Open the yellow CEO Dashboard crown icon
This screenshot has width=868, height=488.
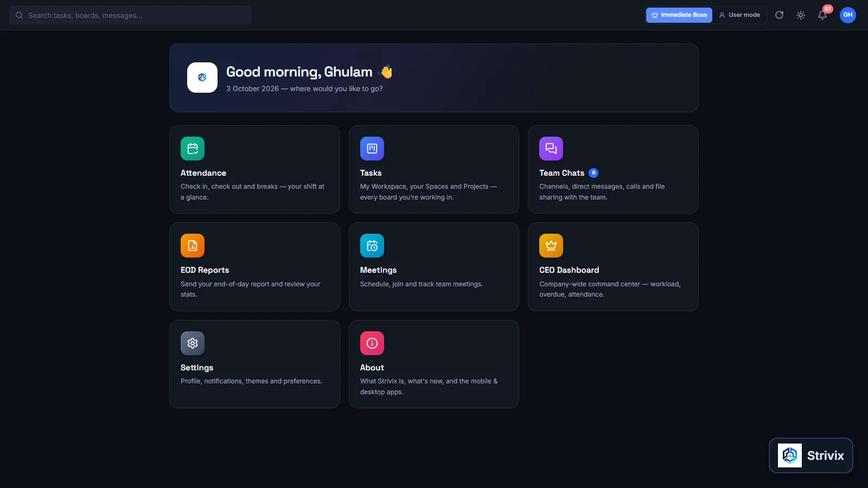[x=551, y=246]
